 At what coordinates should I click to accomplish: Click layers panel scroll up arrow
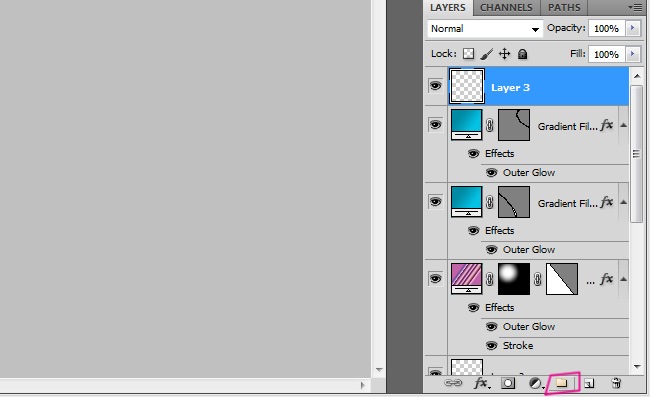pyautogui.click(x=637, y=76)
